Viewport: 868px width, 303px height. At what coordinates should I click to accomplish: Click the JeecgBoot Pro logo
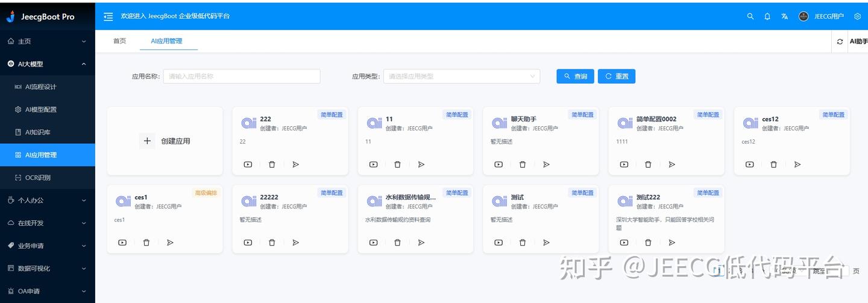click(41, 16)
